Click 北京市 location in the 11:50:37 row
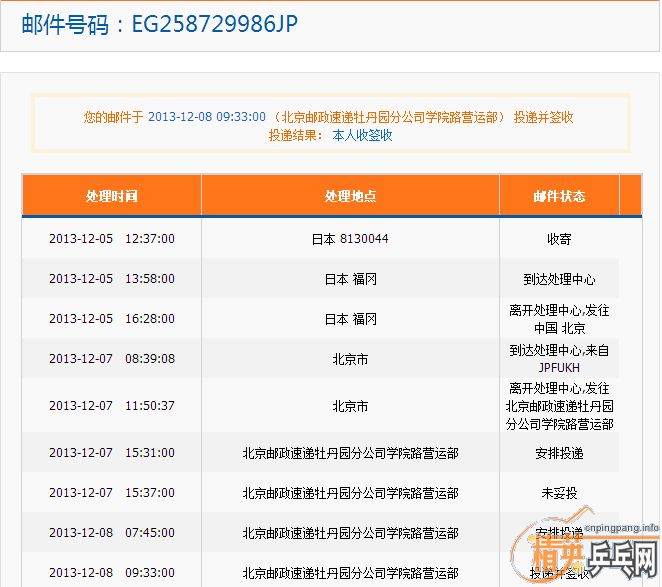The width and height of the screenshot is (662, 587). pos(350,406)
